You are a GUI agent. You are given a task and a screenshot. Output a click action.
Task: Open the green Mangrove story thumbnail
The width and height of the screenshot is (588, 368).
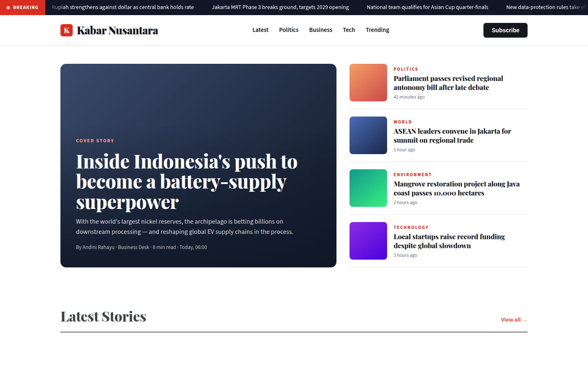368,188
